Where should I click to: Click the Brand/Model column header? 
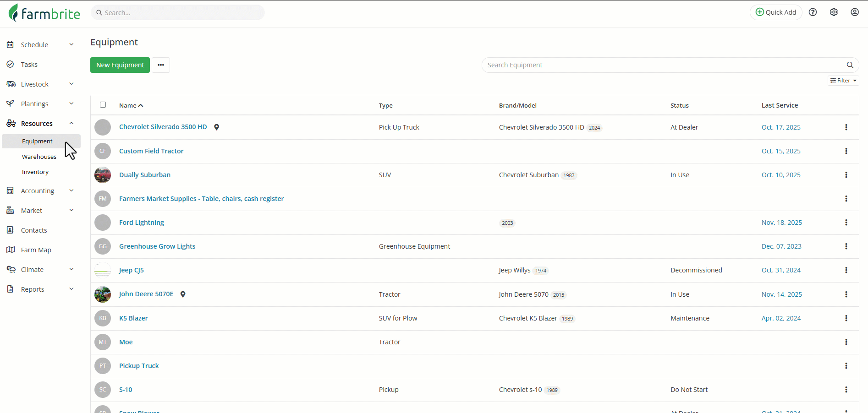[x=518, y=105]
